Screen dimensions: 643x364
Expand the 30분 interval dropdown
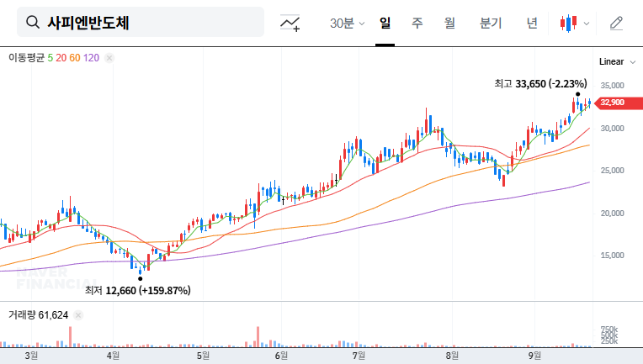tap(348, 24)
